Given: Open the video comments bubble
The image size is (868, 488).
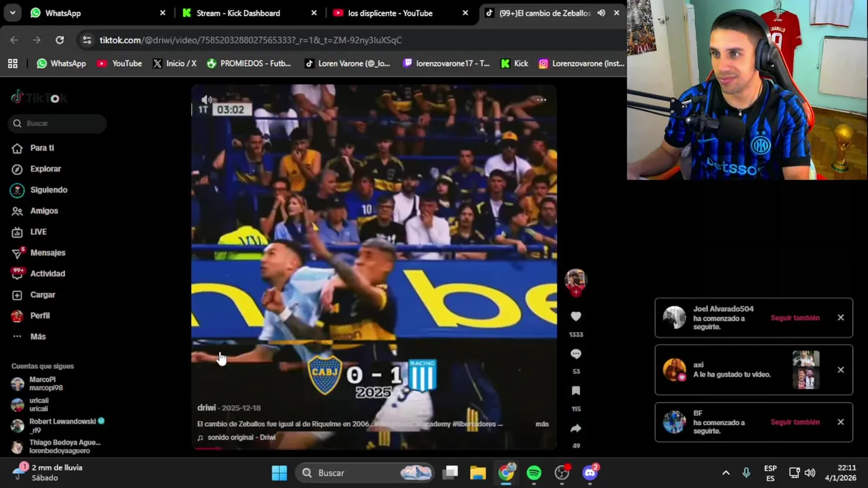Looking at the screenshot, I should pyautogui.click(x=576, y=354).
